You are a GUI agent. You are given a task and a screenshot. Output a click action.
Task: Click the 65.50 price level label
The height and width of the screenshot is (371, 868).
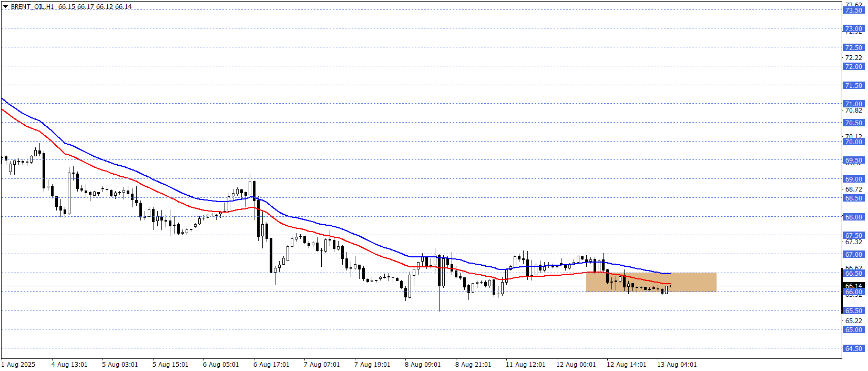point(853,310)
